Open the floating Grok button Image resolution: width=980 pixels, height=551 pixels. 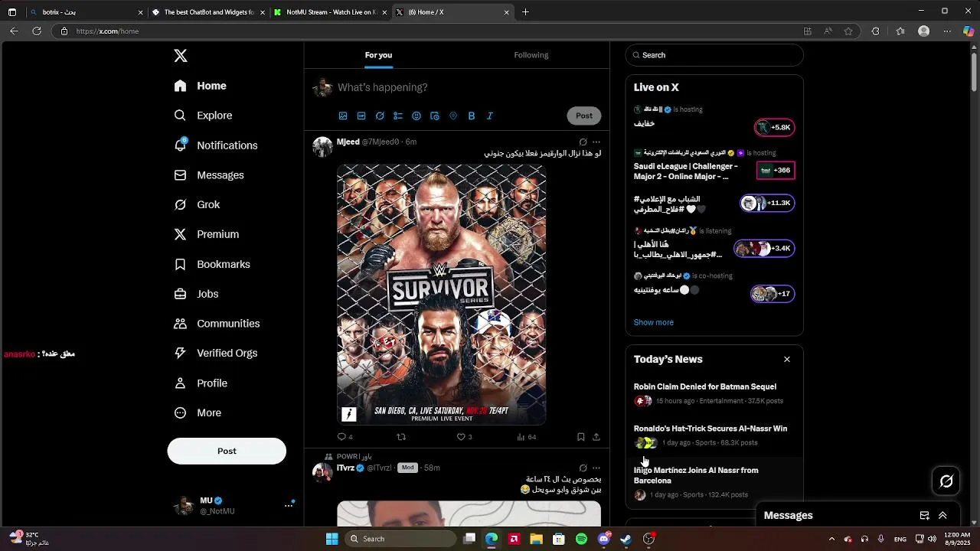click(x=946, y=481)
